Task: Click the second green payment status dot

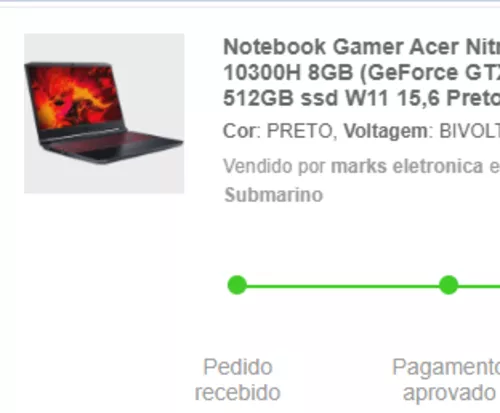Action: pyautogui.click(x=449, y=285)
